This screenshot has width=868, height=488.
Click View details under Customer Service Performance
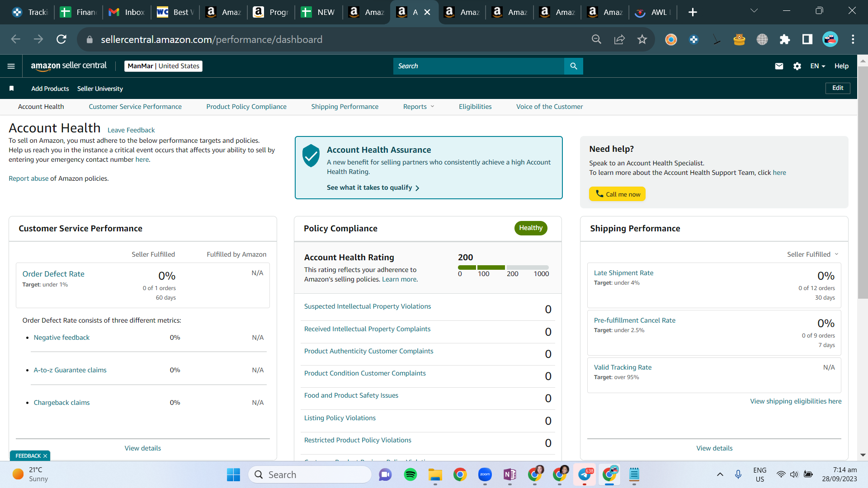tap(143, 448)
